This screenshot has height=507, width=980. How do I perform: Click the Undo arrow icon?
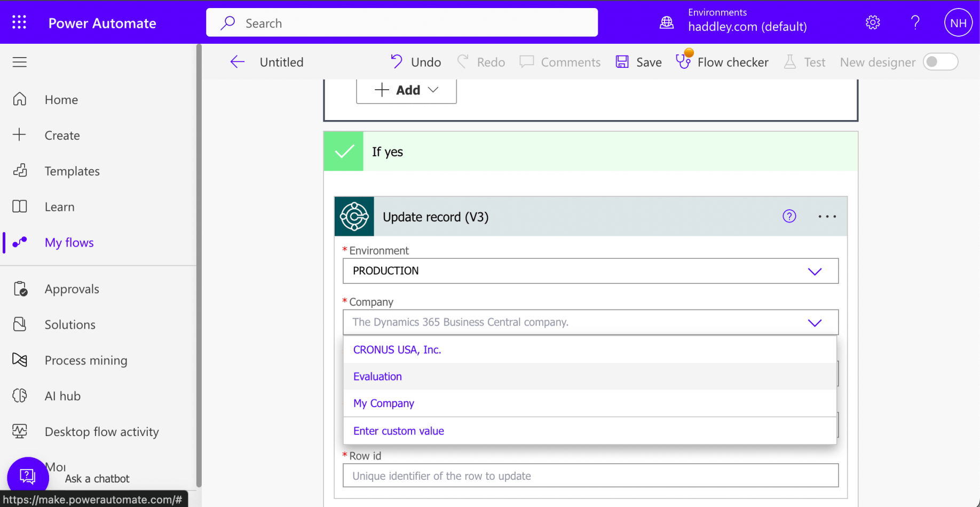(x=396, y=62)
